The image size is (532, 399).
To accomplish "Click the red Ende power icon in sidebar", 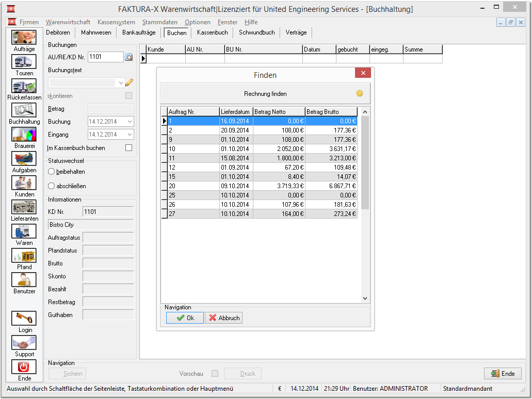I will tap(24, 367).
